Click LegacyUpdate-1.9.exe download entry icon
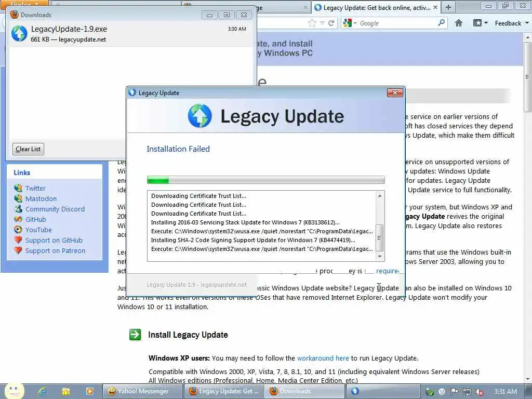Viewport: 532px width, 399px height. [19, 34]
